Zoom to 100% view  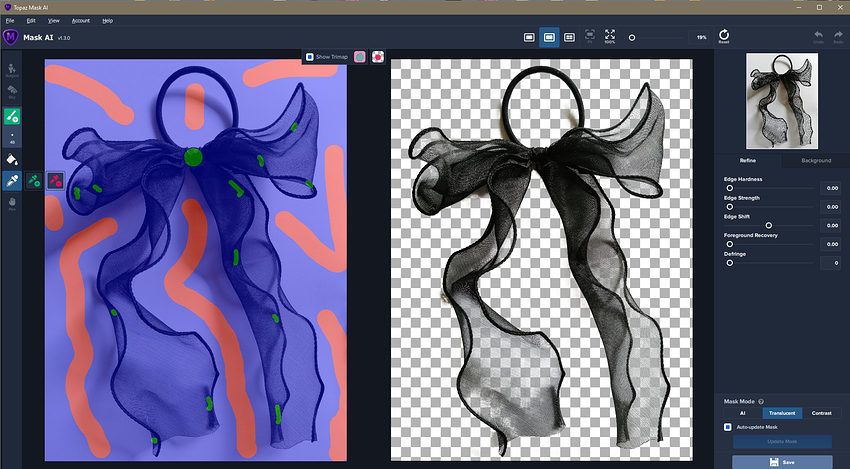tap(610, 37)
